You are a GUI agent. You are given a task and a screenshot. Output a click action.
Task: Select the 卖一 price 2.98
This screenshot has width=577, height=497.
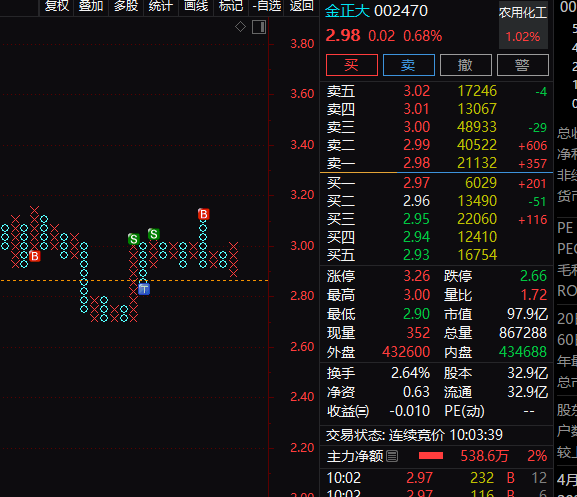click(x=417, y=163)
